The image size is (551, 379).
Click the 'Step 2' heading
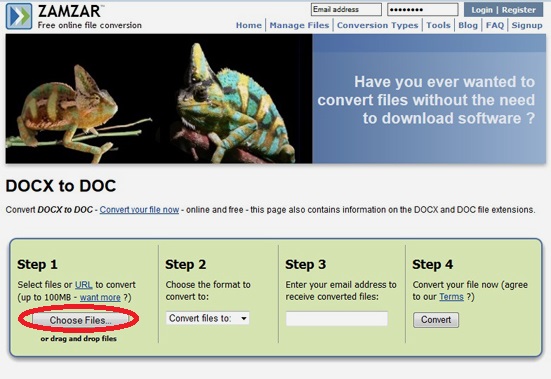click(186, 264)
